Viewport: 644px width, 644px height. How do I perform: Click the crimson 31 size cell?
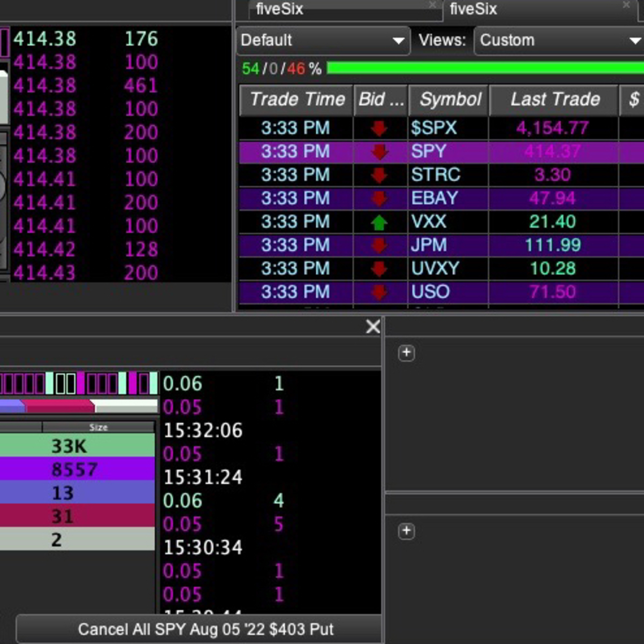pyautogui.click(x=77, y=516)
